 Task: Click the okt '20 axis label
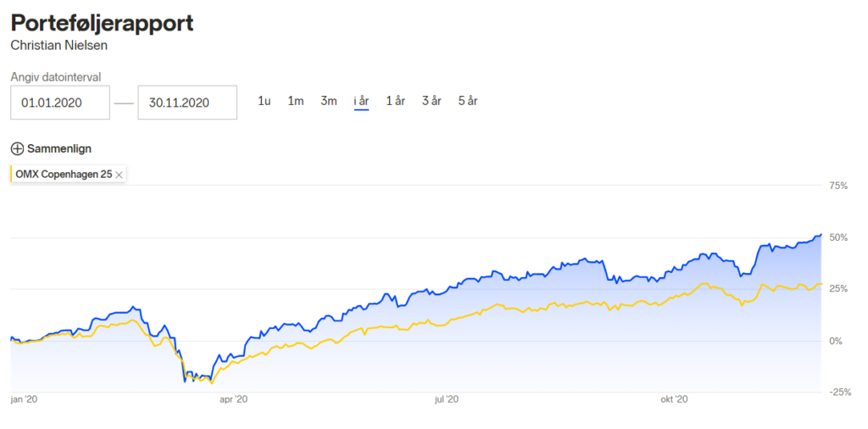[x=674, y=398]
